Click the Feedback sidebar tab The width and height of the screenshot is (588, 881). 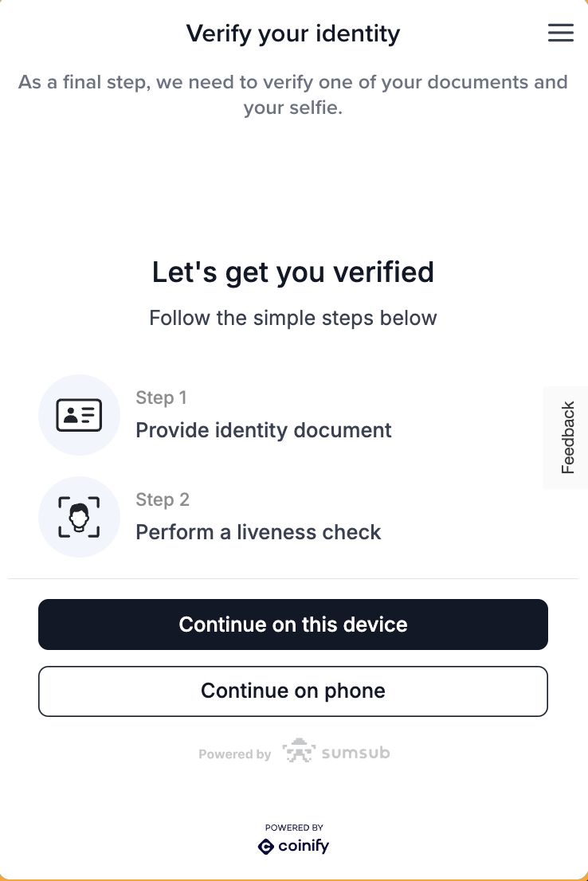click(x=566, y=437)
